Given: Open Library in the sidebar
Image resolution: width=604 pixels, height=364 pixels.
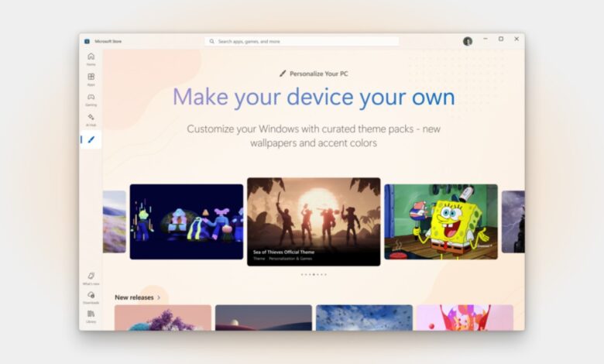Looking at the screenshot, I should point(91,316).
